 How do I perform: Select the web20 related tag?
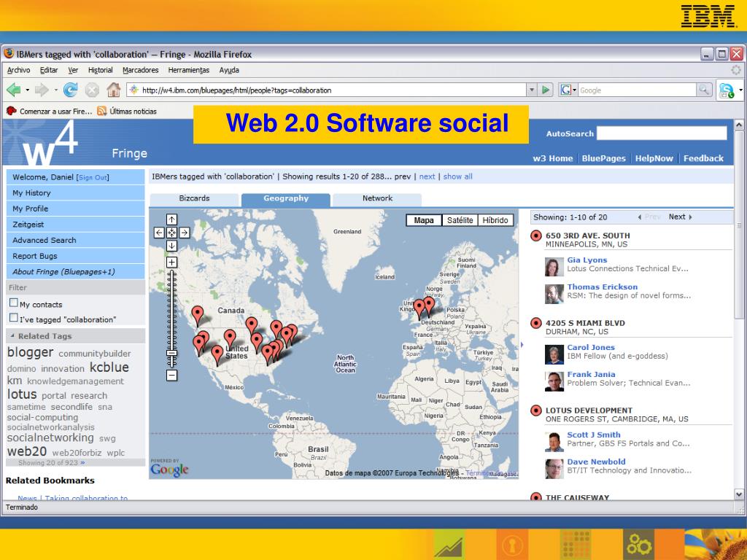click(x=27, y=451)
